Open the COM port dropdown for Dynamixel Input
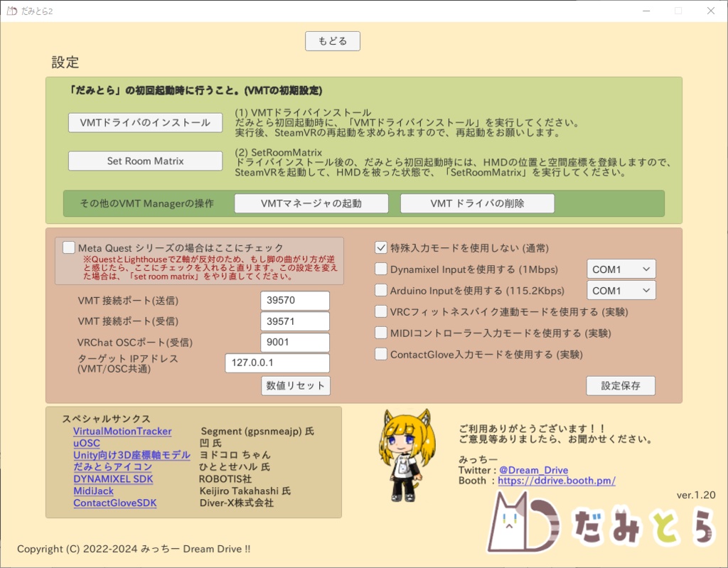The height and width of the screenshot is (568, 728). click(x=621, y=269)
